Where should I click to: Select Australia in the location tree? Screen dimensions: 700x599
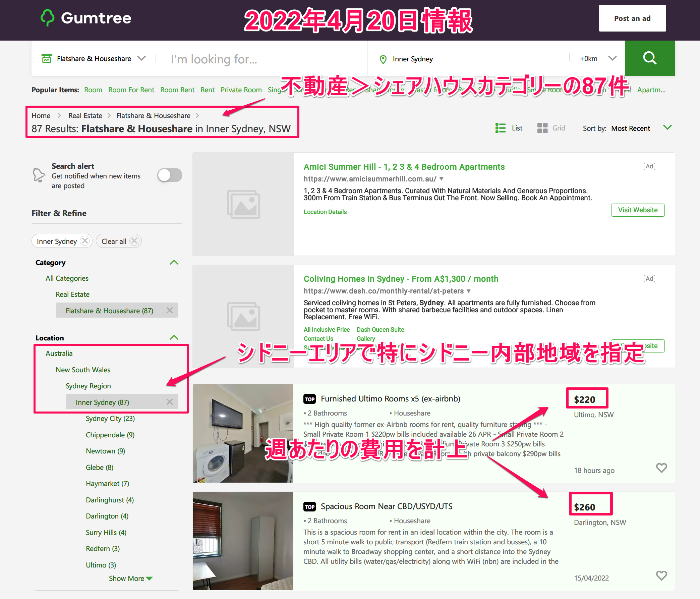[59, 353]
